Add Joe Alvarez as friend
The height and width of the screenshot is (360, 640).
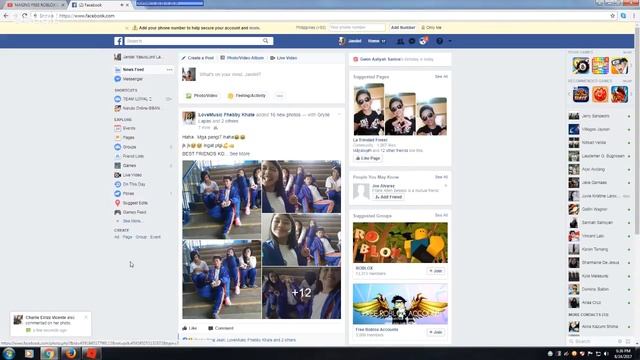(x=389, y=197)
